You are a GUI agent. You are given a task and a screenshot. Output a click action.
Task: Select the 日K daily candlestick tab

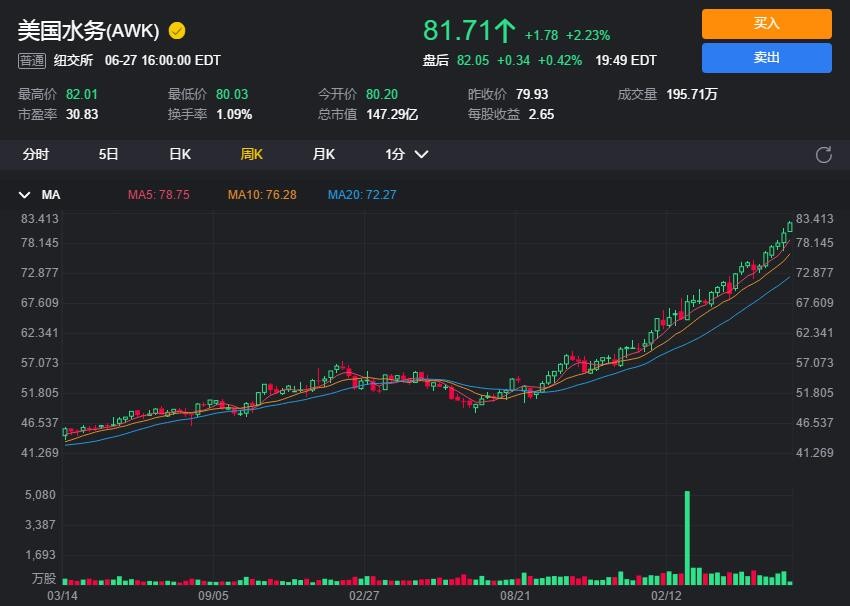pyautogui.click(x=180, y=154)
